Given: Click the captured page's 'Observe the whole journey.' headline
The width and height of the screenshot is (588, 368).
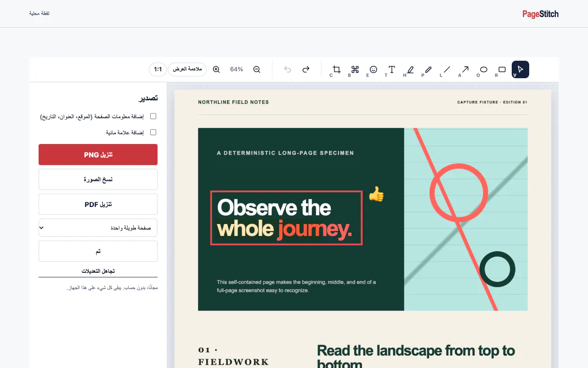Looking at the screenshot, I should [284, 218].
